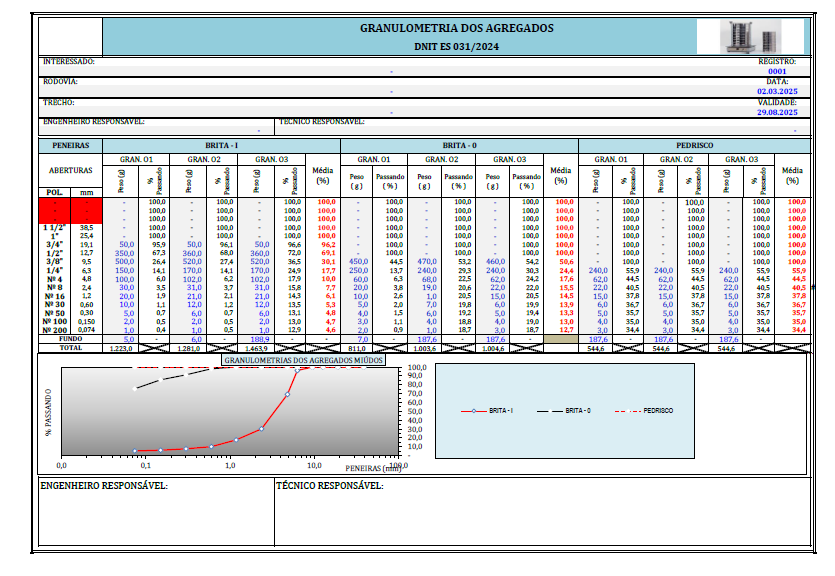Select the weight cell 350,0
The image size is (835, 576).
tap(125, 253)
